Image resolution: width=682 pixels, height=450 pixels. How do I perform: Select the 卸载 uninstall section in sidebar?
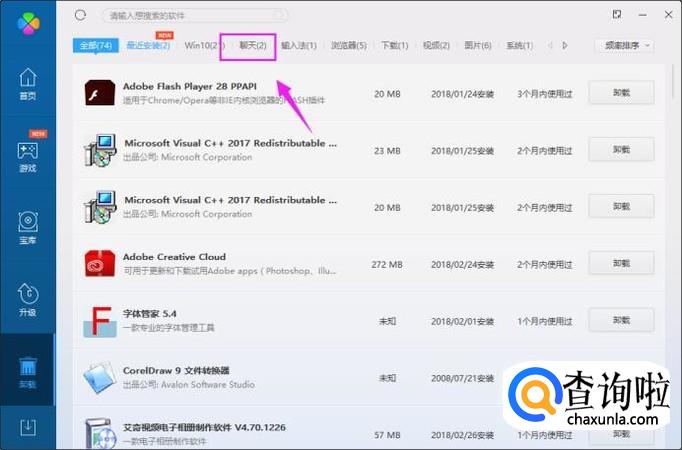pos(28,372)
